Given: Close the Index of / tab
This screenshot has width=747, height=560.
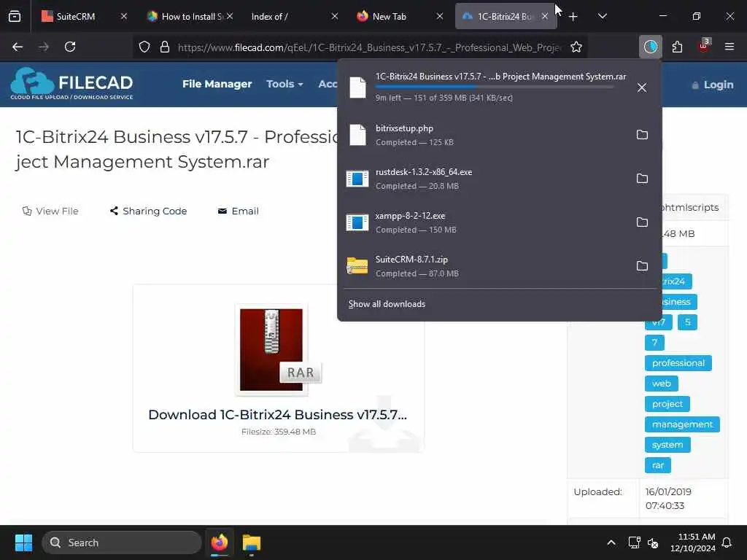Looking at the screenshot, I should [x=334, y=16].
